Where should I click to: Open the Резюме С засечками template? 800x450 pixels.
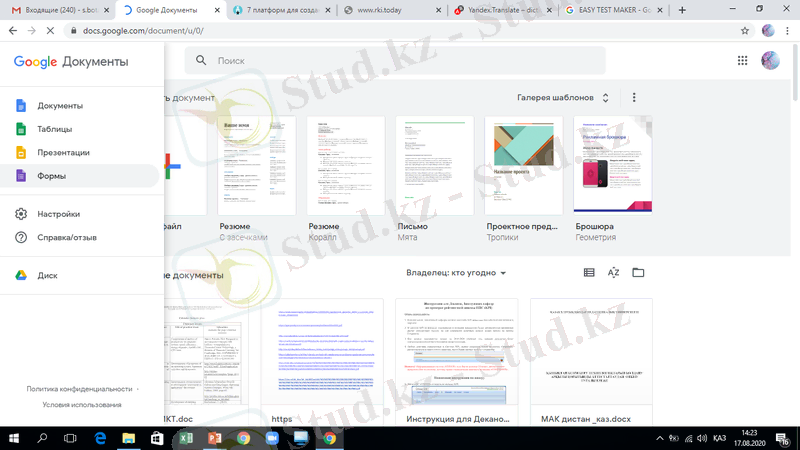coord(257,166)
